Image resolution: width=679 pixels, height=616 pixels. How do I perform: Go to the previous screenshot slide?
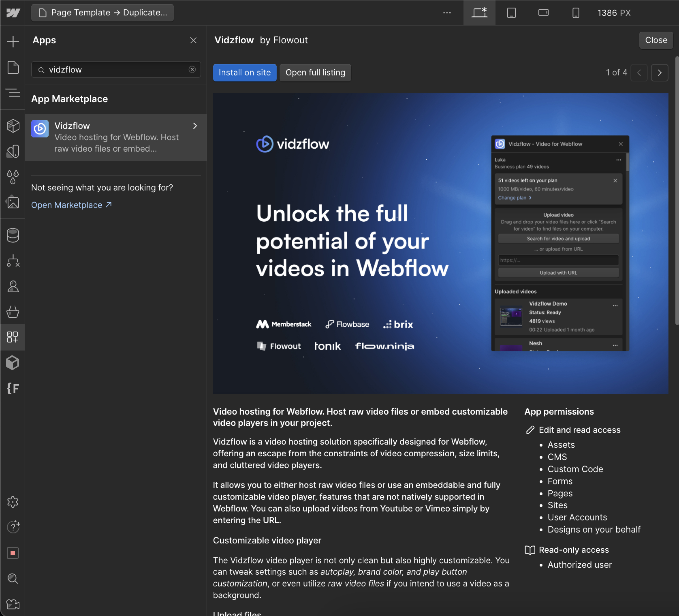639,72
